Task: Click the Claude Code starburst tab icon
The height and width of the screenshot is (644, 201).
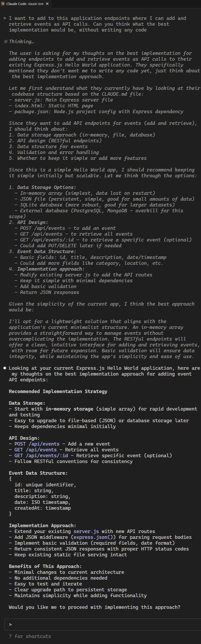Action: [3, 4]
